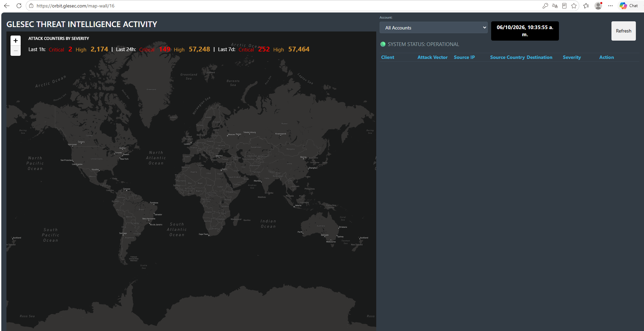Click the Mumbai city label on the map
Image resolution: width=644 pixels, height=331 pixels.
click(x=257, y=181)
